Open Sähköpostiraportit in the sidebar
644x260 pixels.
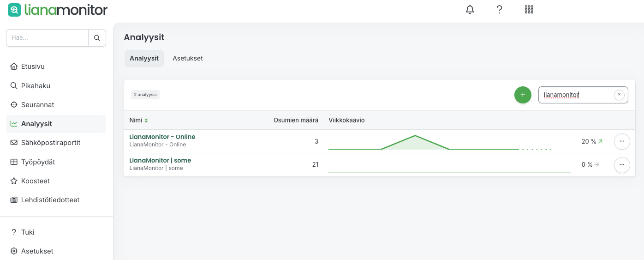click(x=56, y=143)
